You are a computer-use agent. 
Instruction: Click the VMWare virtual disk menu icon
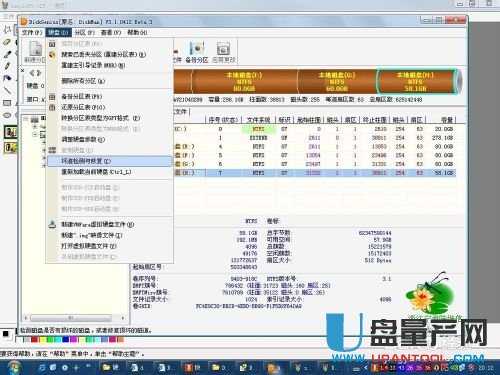tap(52, 224)
